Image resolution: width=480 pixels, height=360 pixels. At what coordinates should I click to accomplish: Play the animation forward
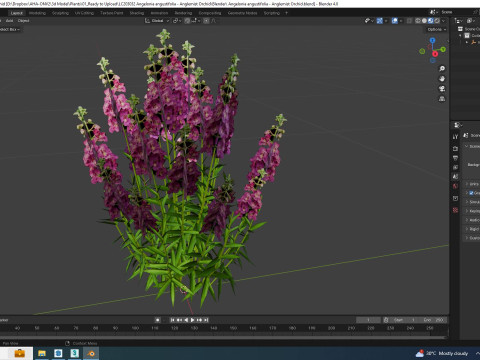tap(192, 320)
